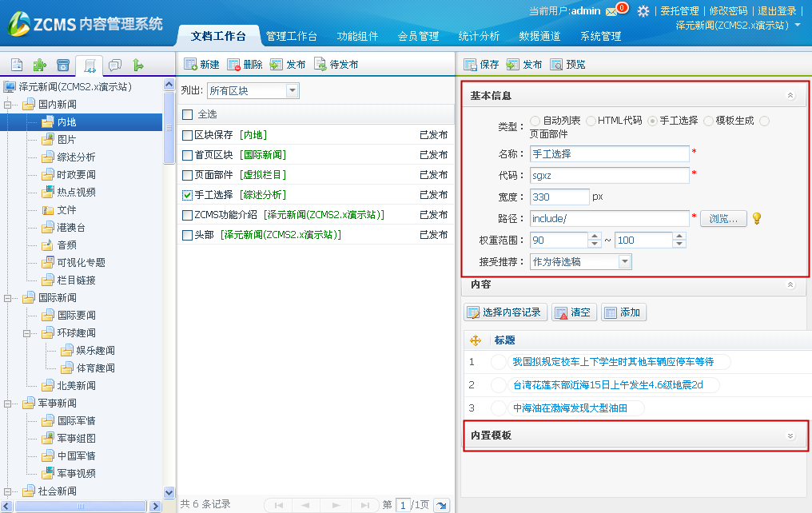Click the settings gear icon in header
This screenshot has width=812, height=513.
pyautogui.click(x=643, y=11)
